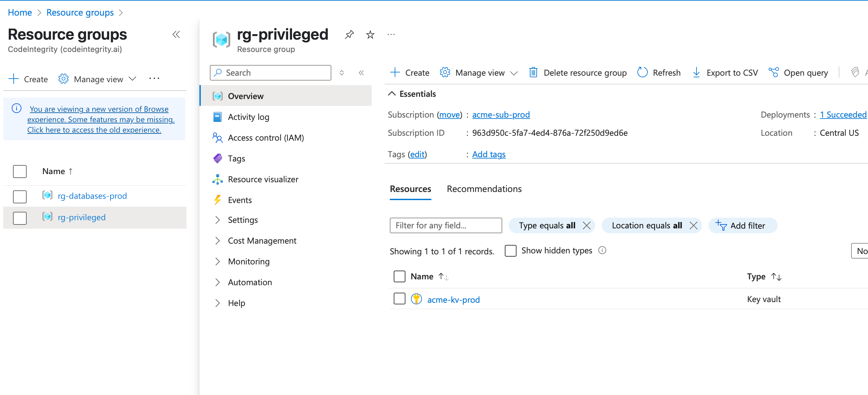Click the Add tags link
Viewport: 868px width, 395px height.
click(x=489, y=154)
